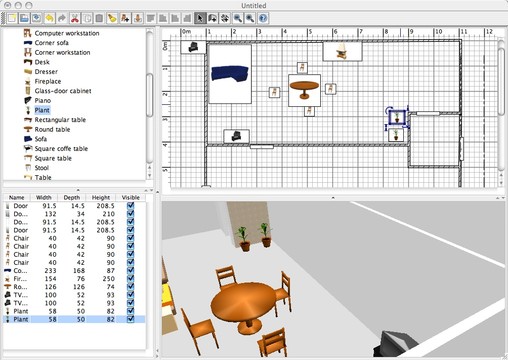This screenshot has width=508, height=360.
Task: Toggle visibility of selected Plant row
Action: pos(131,319)
